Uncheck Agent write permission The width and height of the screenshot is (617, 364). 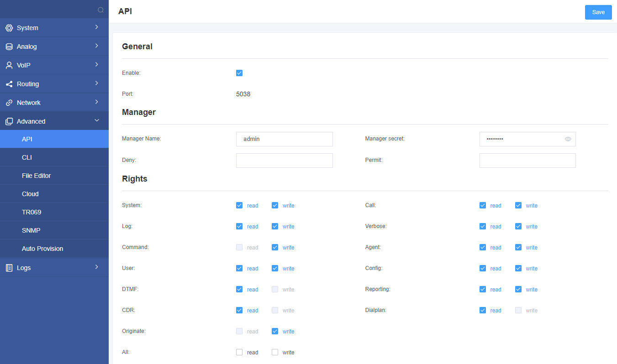(x=518, y=247)
